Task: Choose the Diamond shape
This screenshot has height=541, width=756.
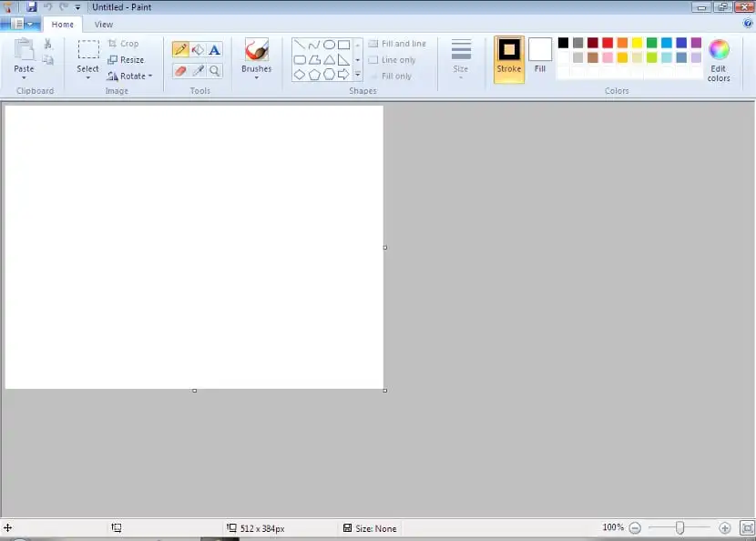Action: click(x=300, y=75)
